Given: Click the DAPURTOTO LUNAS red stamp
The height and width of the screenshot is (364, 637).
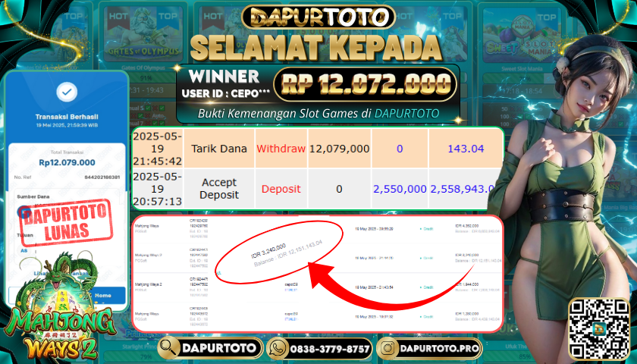Looking at the screenshot, I should [67, 222].
